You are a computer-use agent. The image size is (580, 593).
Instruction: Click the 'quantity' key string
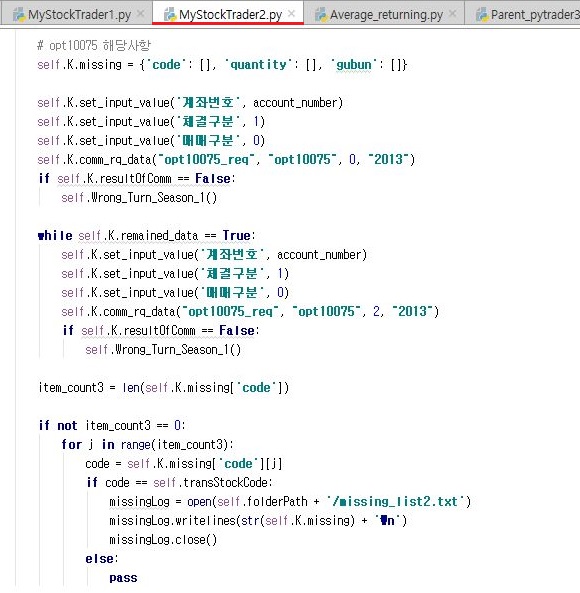pos(259,65)
